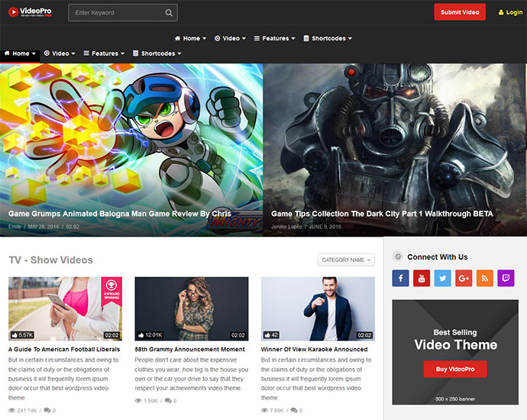
Task: Click the Buy VideoPro button
Action: (x=455, y=369)
